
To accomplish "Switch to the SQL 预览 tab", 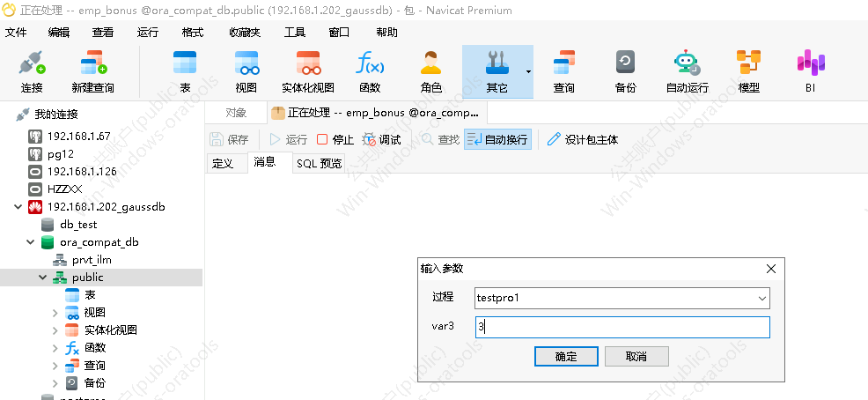I will (x=319, y=163).
